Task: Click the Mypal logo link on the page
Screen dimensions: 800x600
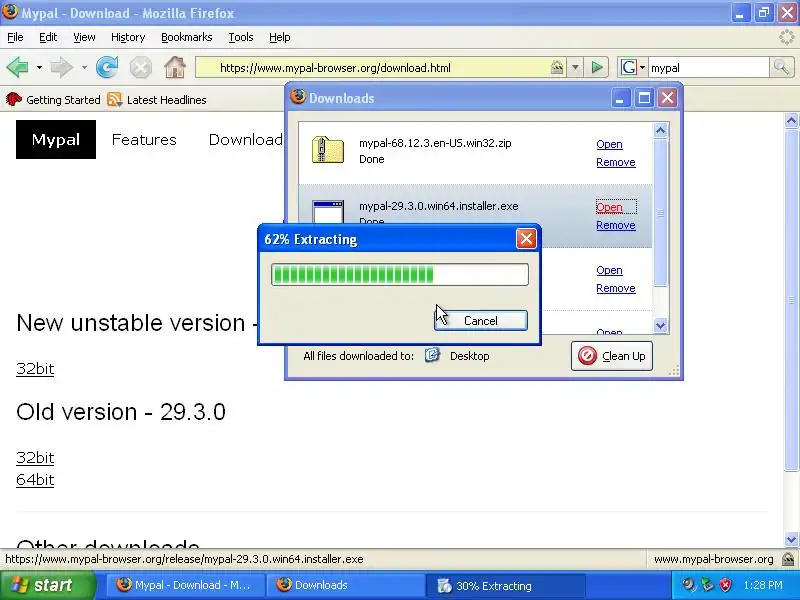Action: (56, 139)
